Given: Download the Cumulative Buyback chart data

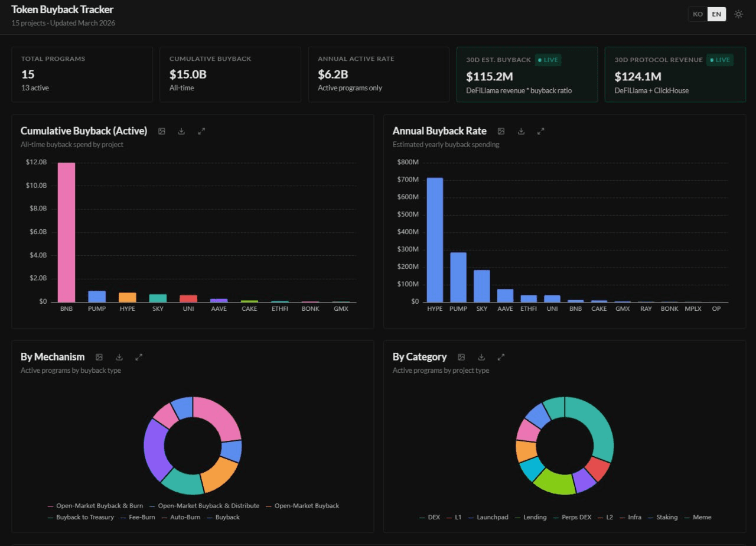Looking at the screenshot, I should click(181, 131).
